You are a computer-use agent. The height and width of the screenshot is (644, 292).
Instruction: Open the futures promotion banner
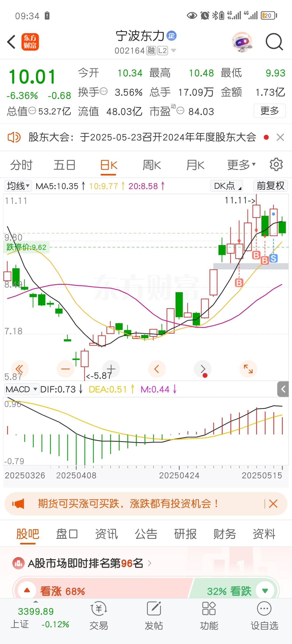146,504
